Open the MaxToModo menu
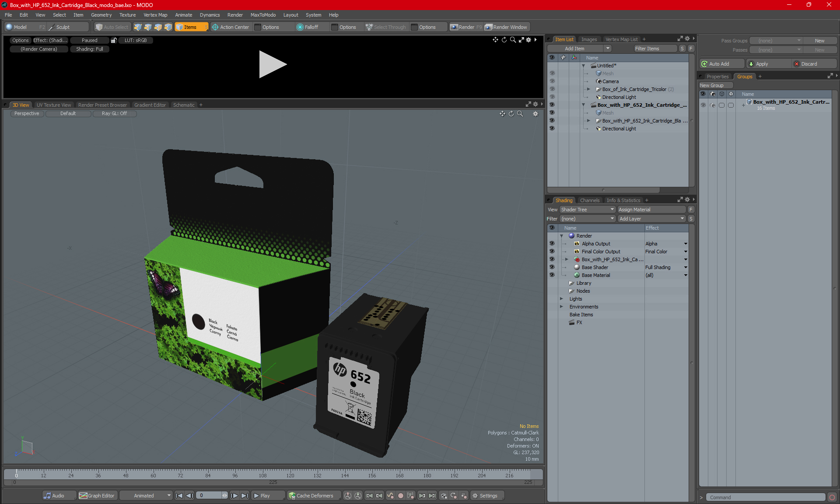 pos(263,15)
